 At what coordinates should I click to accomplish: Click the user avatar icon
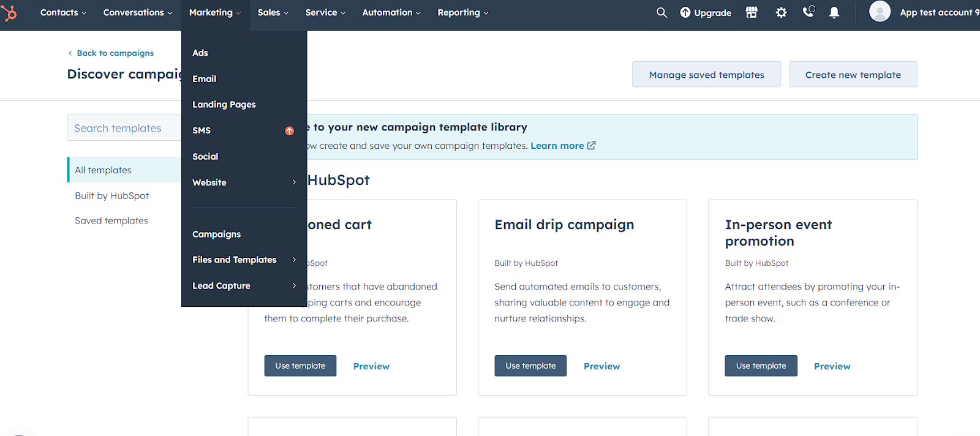pos(880,12)
